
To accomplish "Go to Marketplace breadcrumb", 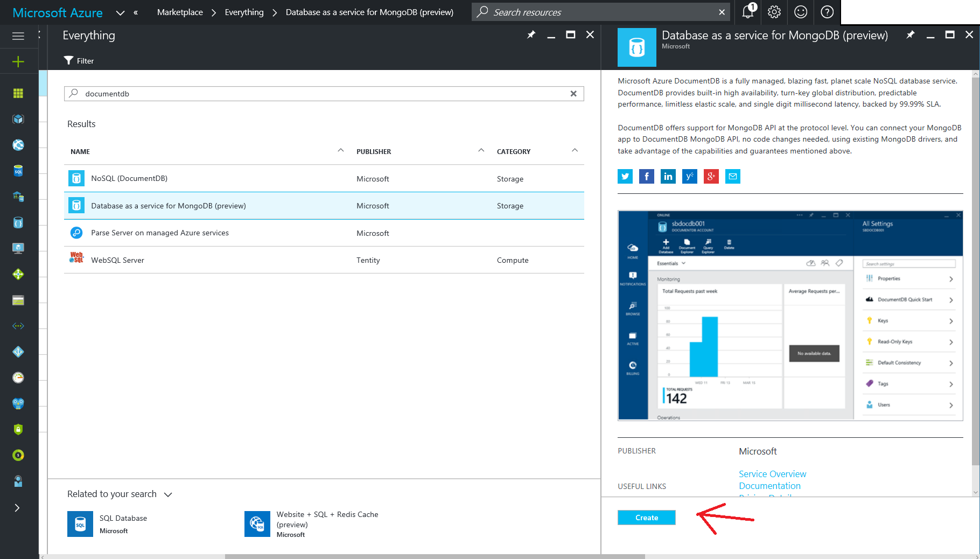I will tap(180, 12).
